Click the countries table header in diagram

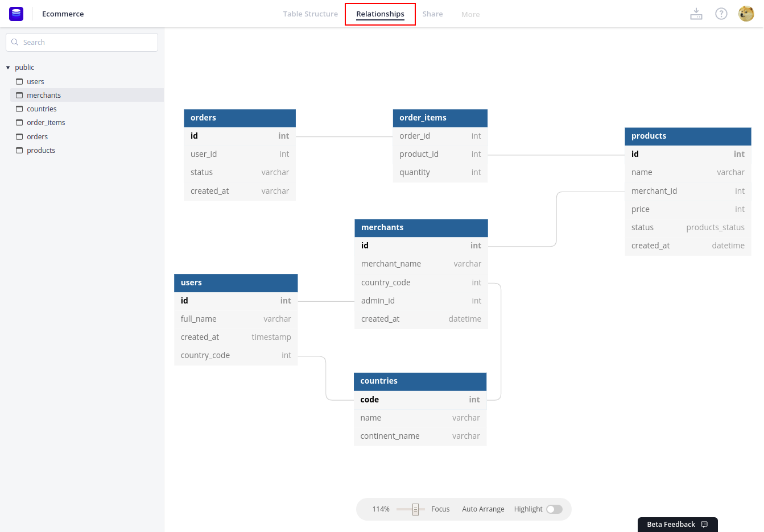tap(420, 381)
